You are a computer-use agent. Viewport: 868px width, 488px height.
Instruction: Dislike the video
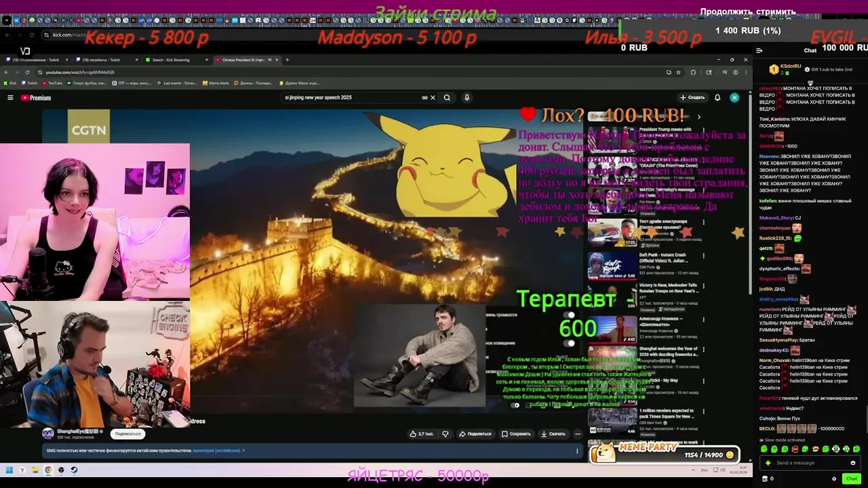pos(446,434)
